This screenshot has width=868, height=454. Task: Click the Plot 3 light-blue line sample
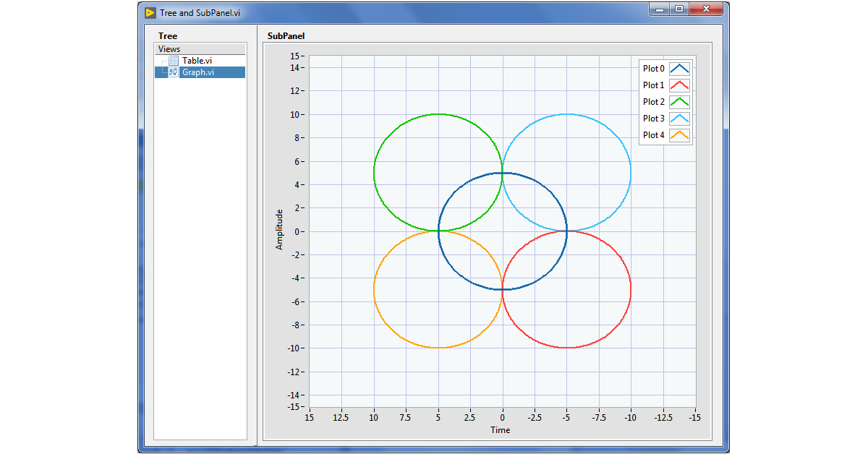(680, 118)
